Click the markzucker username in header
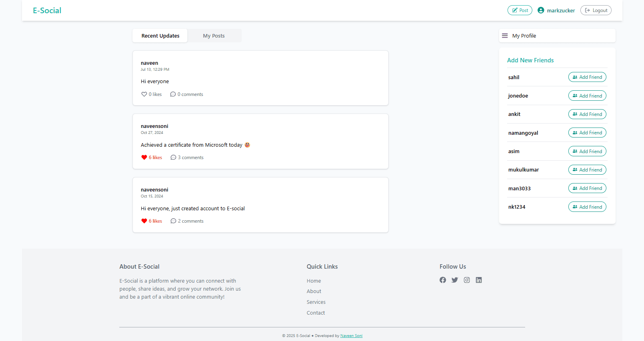 point(561,11)
